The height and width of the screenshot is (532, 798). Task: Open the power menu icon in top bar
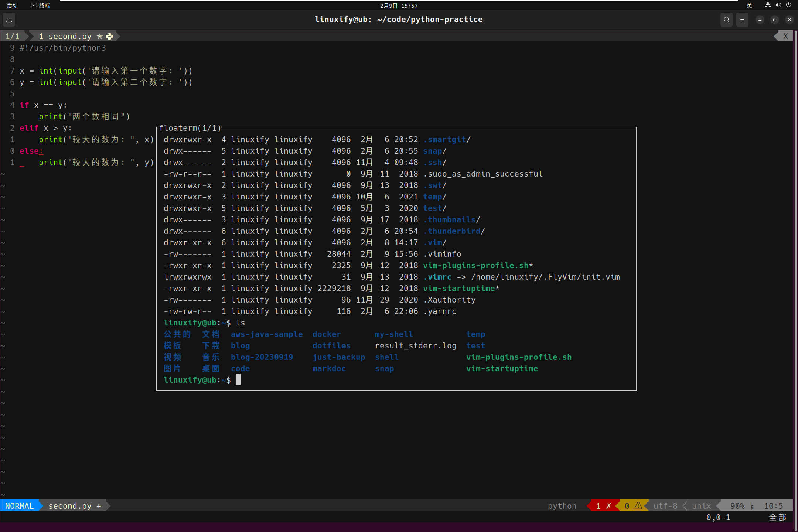coord(788,5)
